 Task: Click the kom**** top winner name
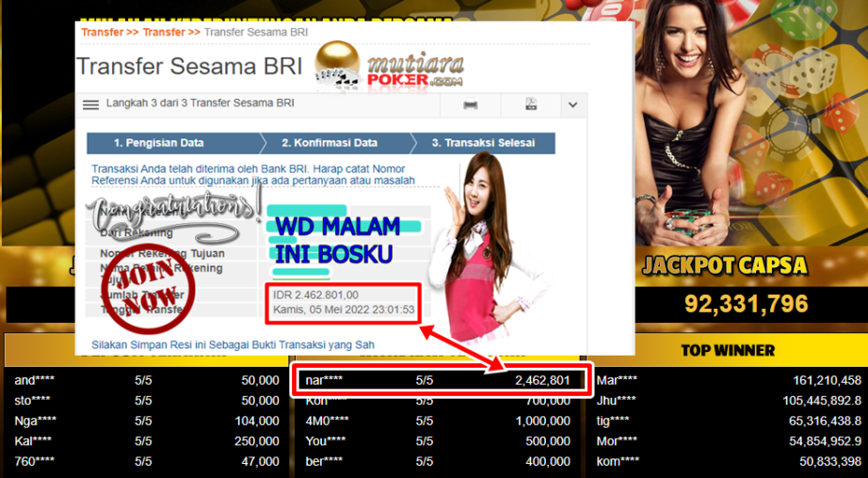tap(618, 461)
